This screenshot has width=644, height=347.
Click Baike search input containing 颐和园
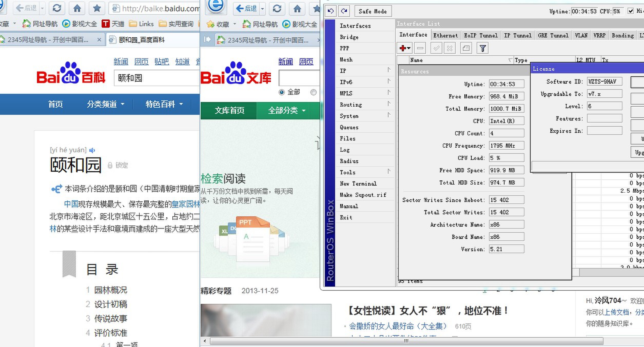pos(157,78)
